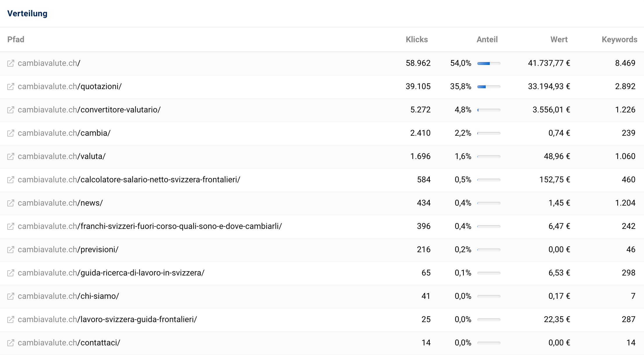
Task: Click the 54,0% share progress bar
Action: [489, 63]
